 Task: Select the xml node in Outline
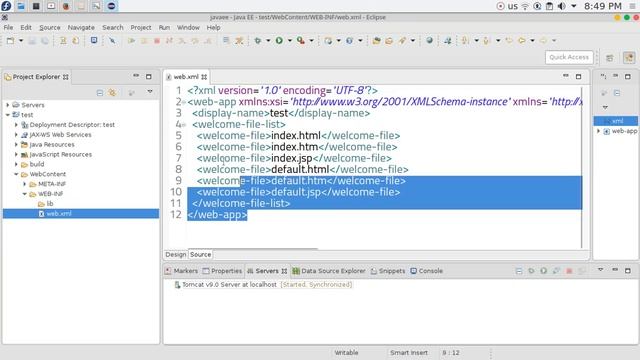[616, 121]
